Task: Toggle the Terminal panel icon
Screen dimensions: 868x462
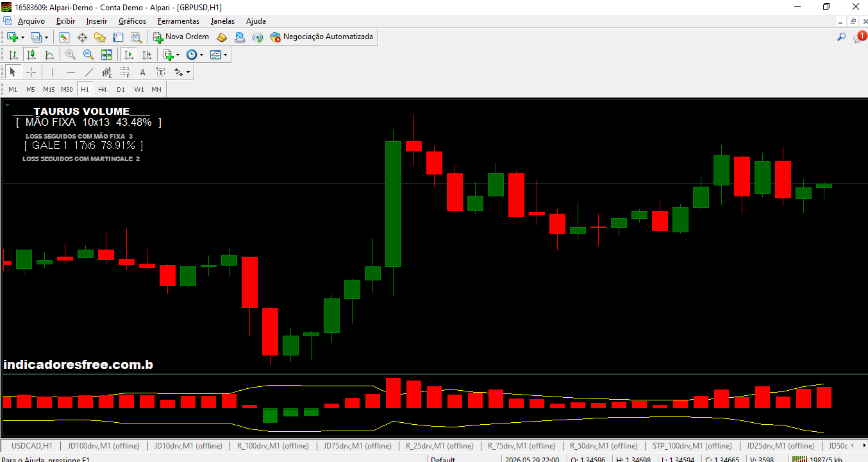Action: pyautogui.click(x=118, y=37)
